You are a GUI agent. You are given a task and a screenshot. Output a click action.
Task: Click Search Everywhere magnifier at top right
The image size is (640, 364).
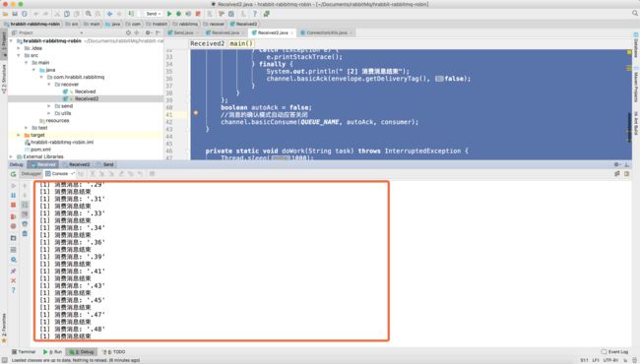click(x=635, y=14)
